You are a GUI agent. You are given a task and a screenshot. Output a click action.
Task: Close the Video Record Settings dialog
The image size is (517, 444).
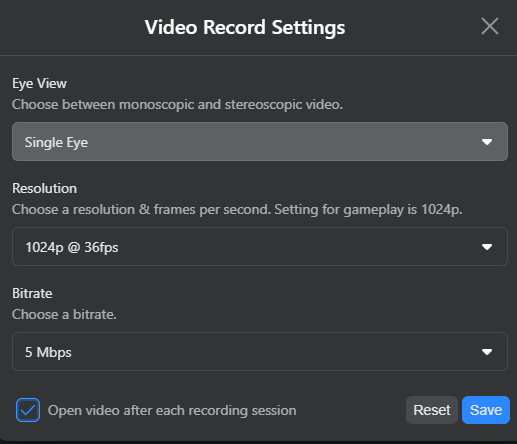click(x=490, y=26)
